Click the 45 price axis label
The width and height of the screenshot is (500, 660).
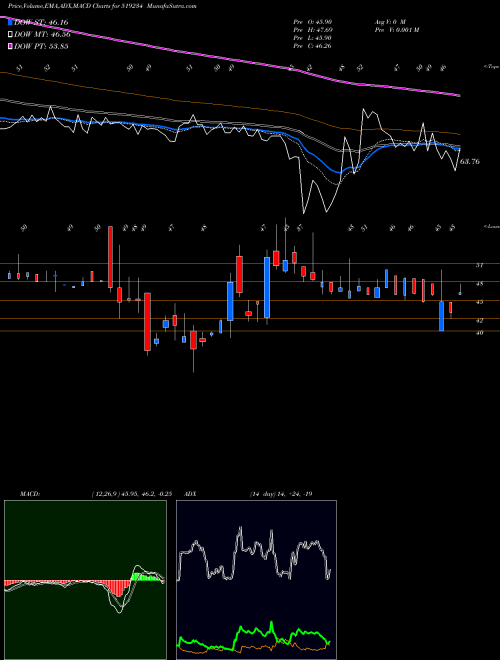click(479, 302)
